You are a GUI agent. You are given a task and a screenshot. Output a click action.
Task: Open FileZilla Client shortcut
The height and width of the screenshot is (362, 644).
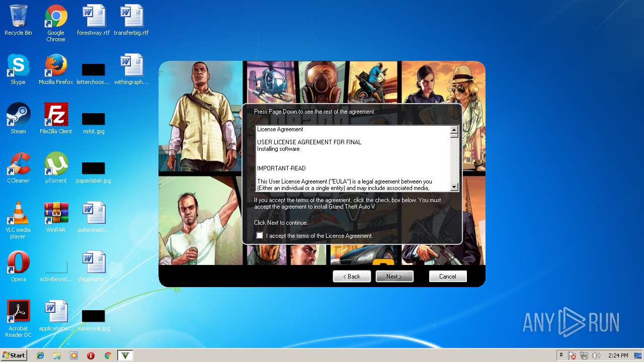[x=56, y=119]
